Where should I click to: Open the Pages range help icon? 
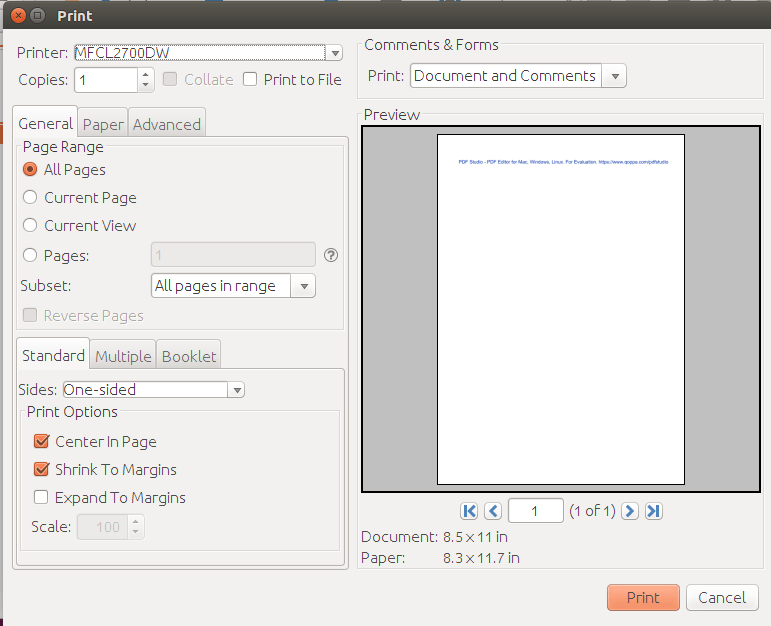coord(331,255)
